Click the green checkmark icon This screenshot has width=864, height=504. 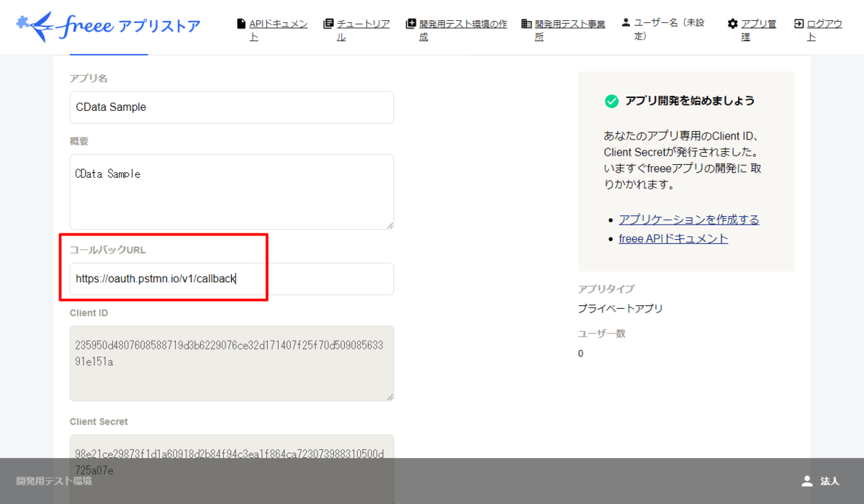point(611,101)
